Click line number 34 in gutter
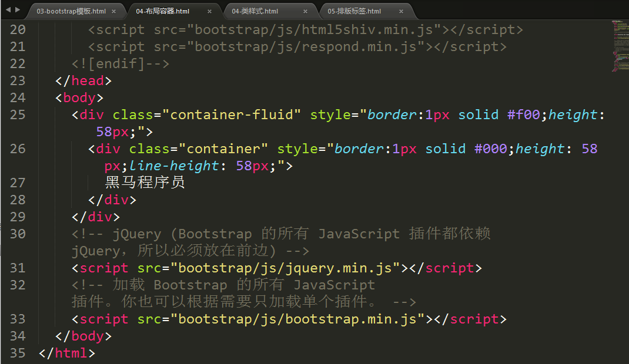629x364 pixels. click(18, 336)
